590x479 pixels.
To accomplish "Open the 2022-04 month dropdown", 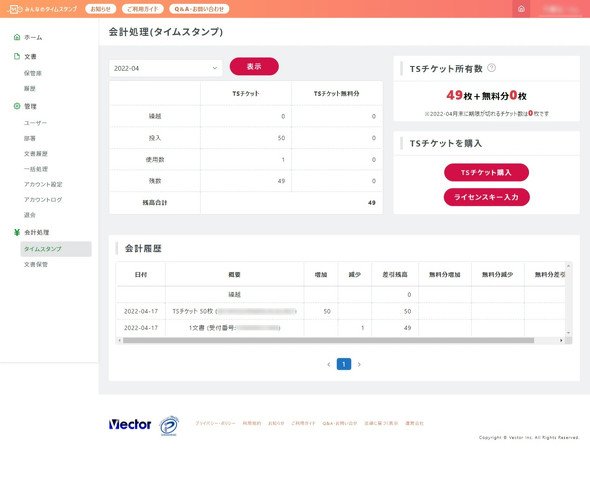I will click(166, 68).
